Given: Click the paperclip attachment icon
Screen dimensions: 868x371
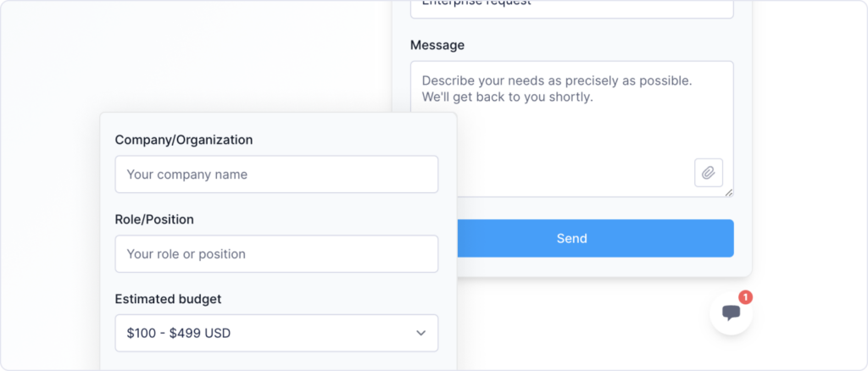Looking at the screenshot, I should point(709,173).
